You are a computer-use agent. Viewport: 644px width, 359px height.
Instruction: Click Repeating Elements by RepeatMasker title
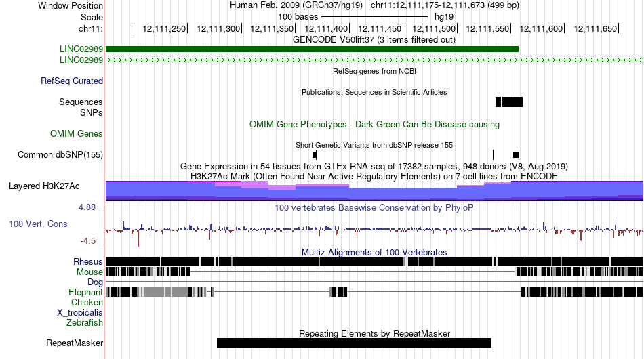coord(375,333)
